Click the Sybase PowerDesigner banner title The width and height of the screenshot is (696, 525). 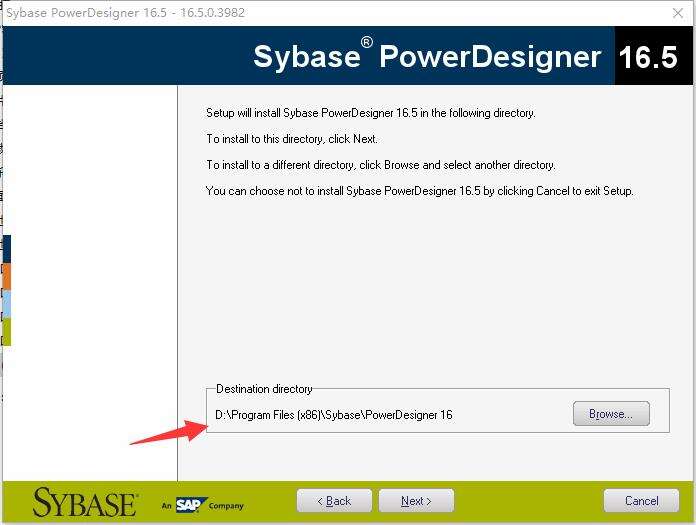[x=427, y=56]
